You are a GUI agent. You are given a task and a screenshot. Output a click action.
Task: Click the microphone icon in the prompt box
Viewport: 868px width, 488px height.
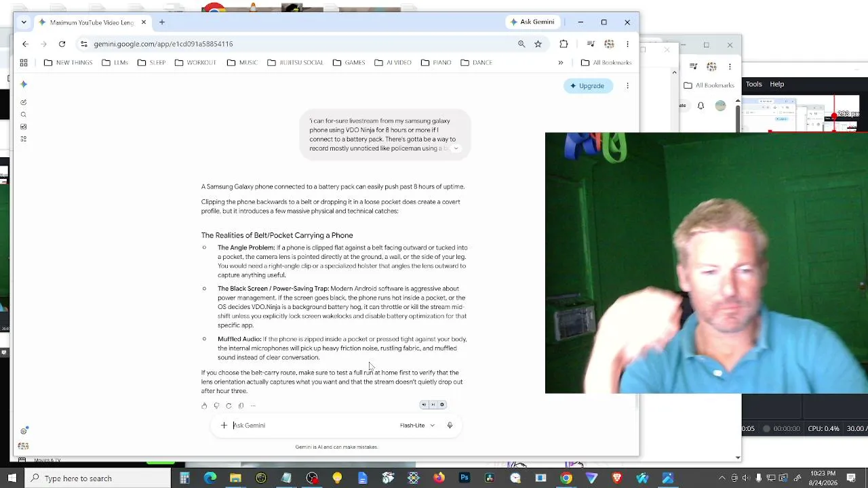click(450, 426)
